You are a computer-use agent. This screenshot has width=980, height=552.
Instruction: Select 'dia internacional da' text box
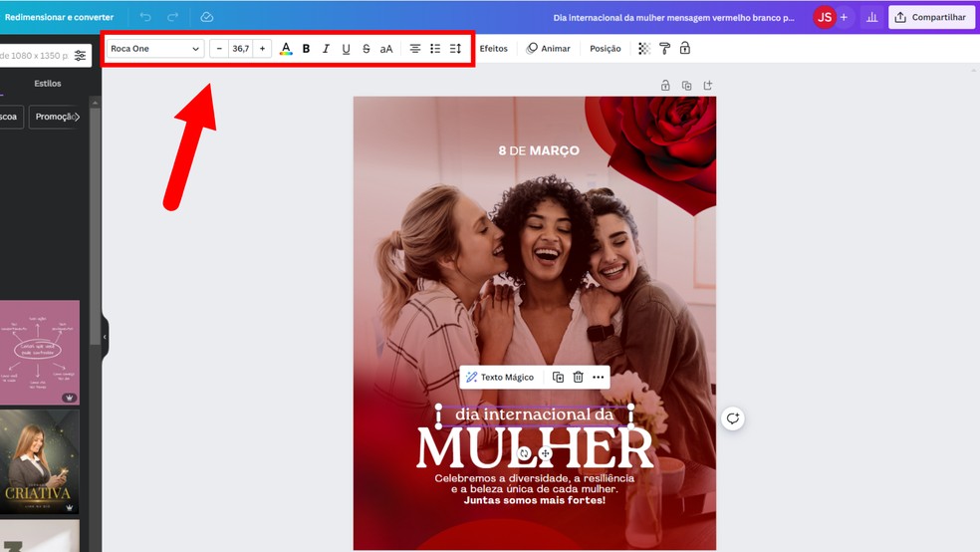(535, 415)
